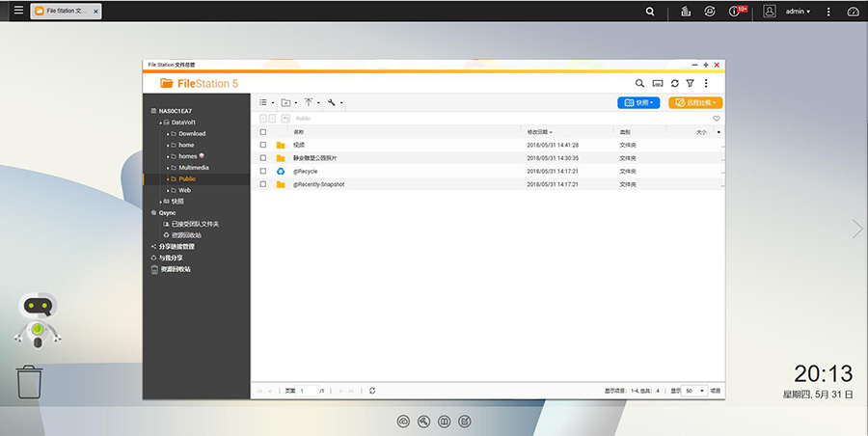Click the favorite heart icon beside path bar
The image size is (868, 436).
[x=716, y=118]
